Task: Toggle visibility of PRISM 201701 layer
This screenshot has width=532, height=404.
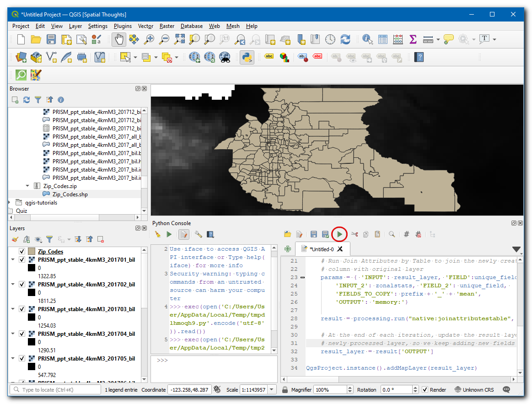Action: [21, 260]
